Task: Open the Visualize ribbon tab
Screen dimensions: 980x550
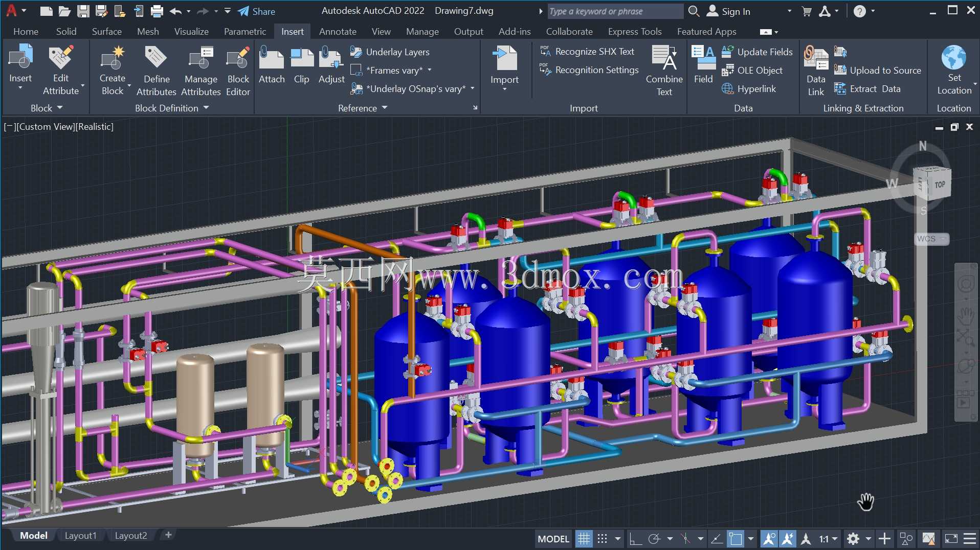Action: pos(191,31)
